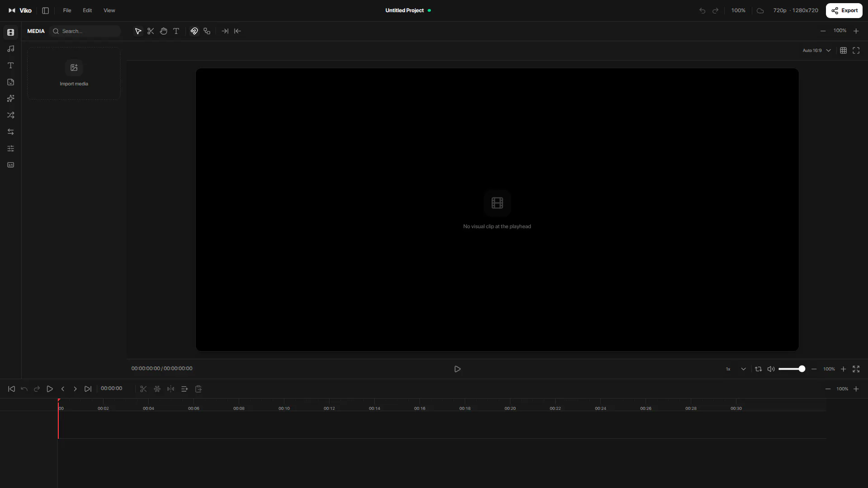Toggle the preview grid overlay
The height and width of the screenshot is (488, 868).
coord(843,51)
